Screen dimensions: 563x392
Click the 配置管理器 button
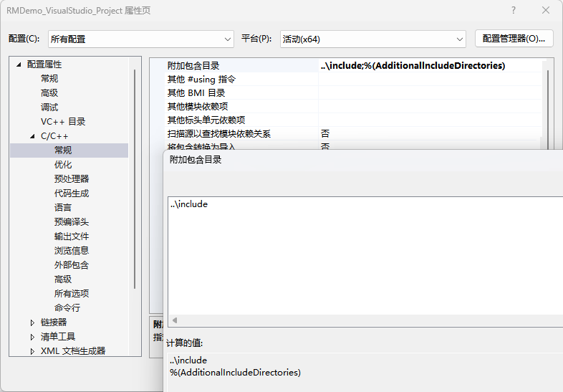tap(514, 39)
